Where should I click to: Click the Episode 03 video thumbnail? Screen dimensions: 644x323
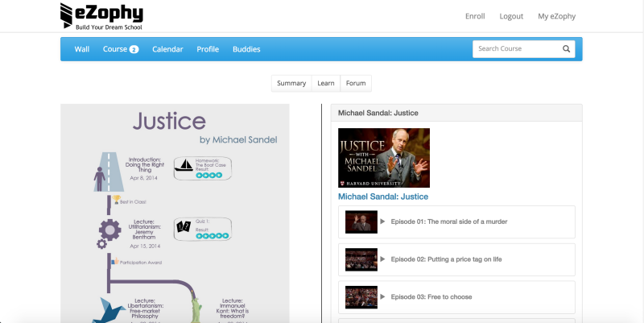(361, 297)
